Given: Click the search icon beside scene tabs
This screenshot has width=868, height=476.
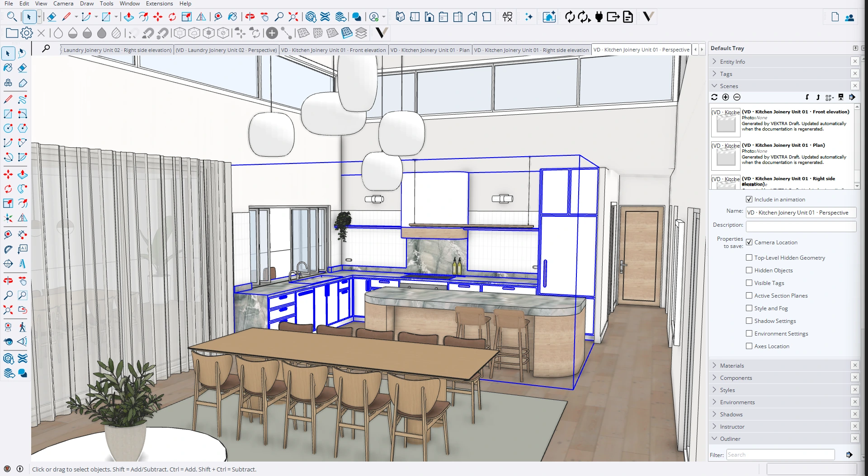Looking at the screenshot, I should point(46,48).
